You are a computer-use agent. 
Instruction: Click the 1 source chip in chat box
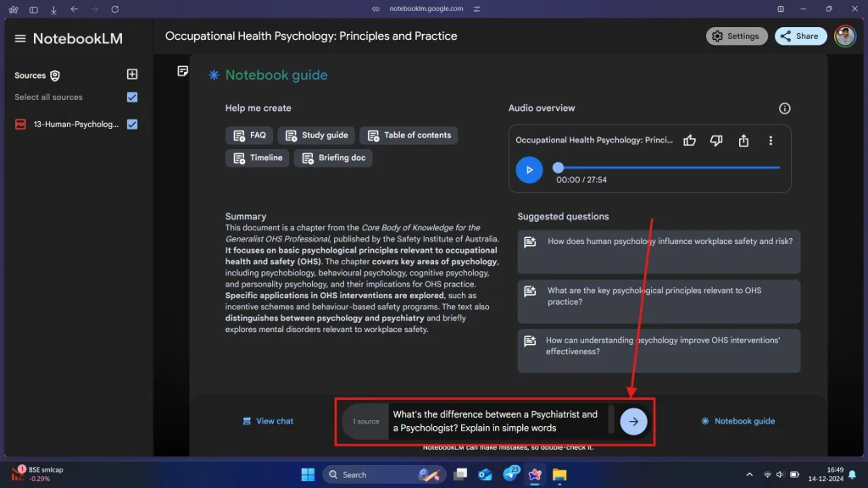(366, 422)
